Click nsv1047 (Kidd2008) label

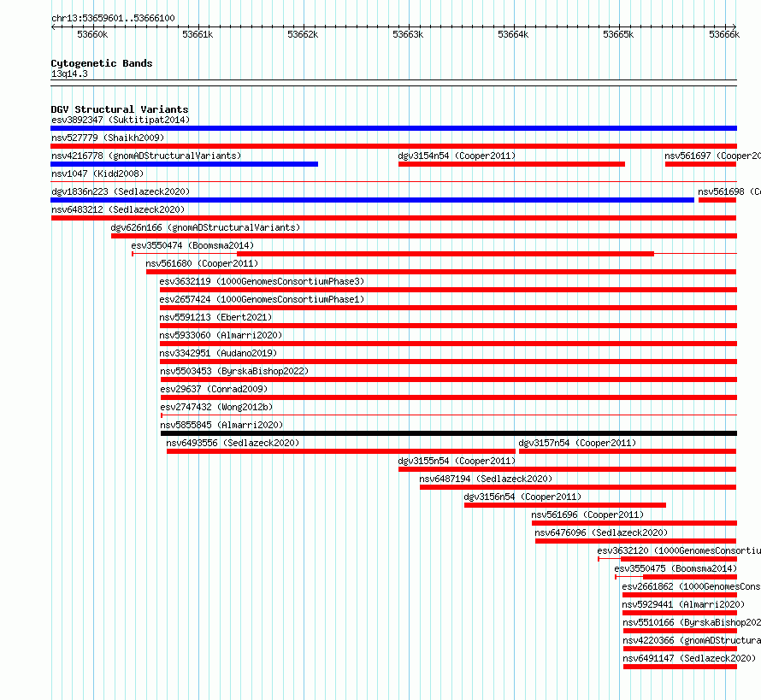[97, 174]
